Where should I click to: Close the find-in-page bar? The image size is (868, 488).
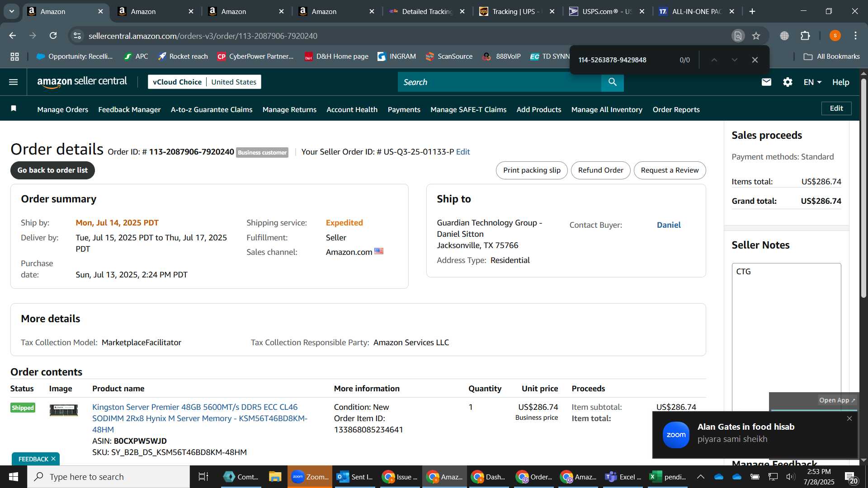click(755, 60)
